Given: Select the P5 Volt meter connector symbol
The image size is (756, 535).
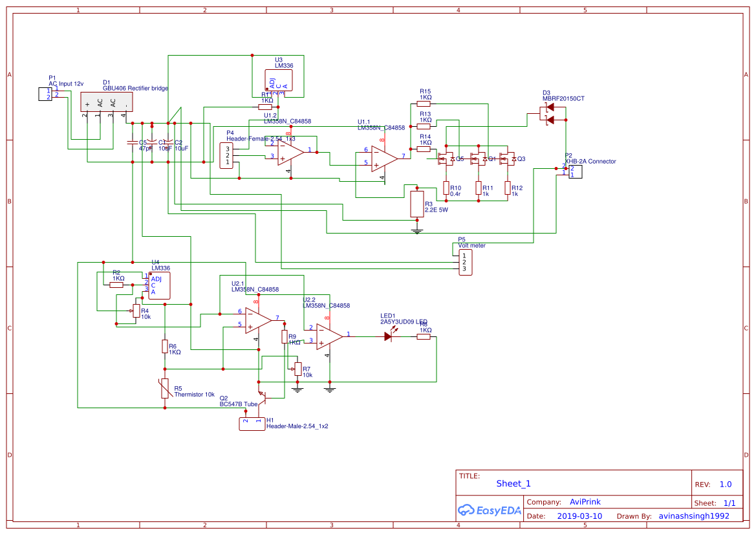Looking at the screenshot, I should pos(465,262).
